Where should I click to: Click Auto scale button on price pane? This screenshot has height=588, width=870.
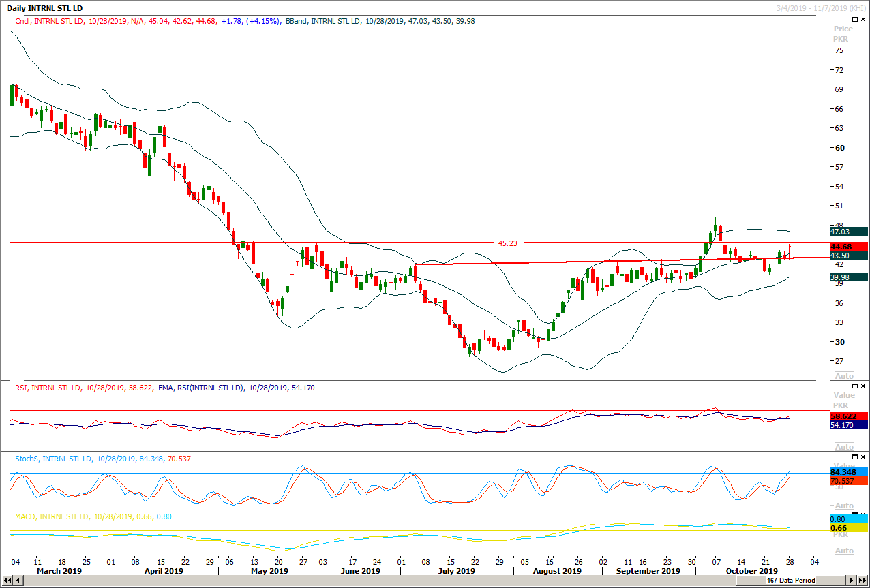pos(844,376)
